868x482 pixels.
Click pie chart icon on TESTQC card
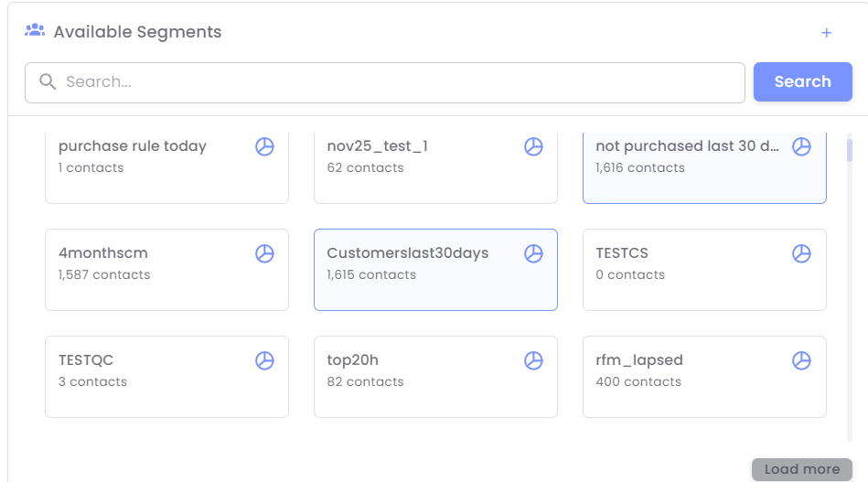264,360
